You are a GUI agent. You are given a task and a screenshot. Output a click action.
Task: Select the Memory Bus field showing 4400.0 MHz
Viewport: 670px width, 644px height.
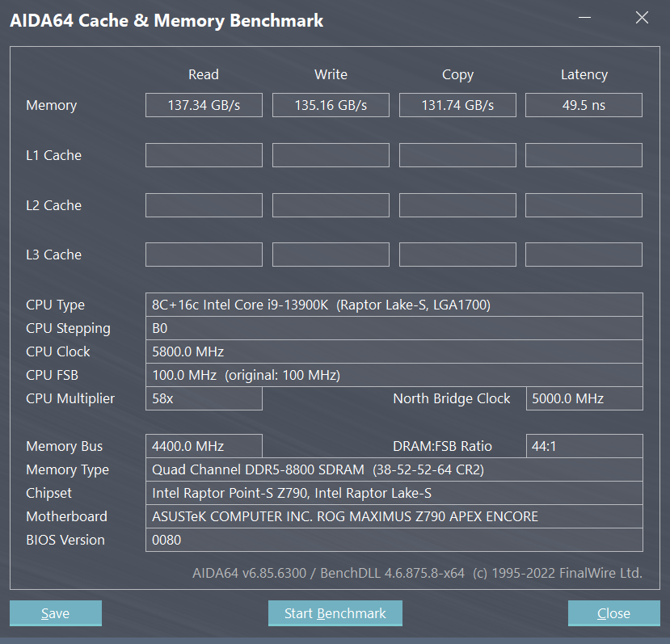(203, 445)
